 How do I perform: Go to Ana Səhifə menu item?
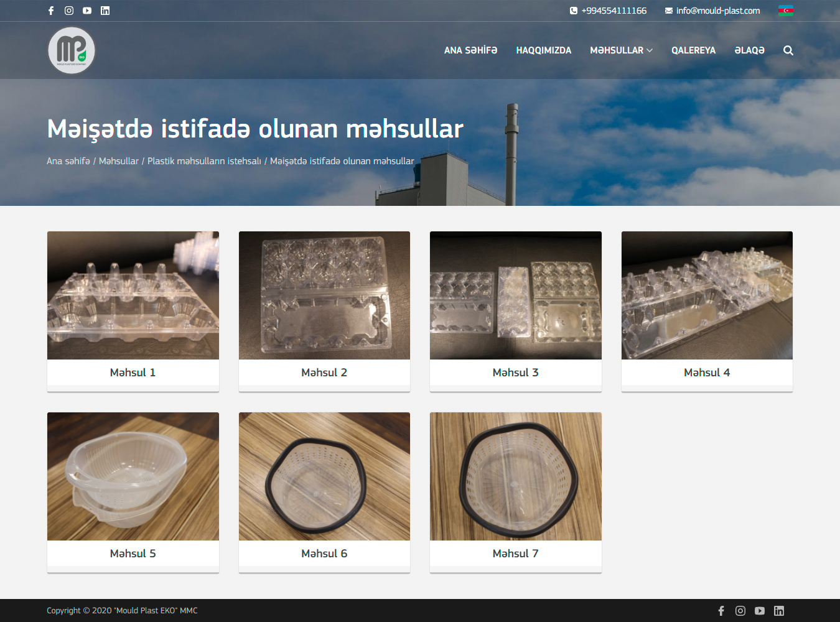470,50
